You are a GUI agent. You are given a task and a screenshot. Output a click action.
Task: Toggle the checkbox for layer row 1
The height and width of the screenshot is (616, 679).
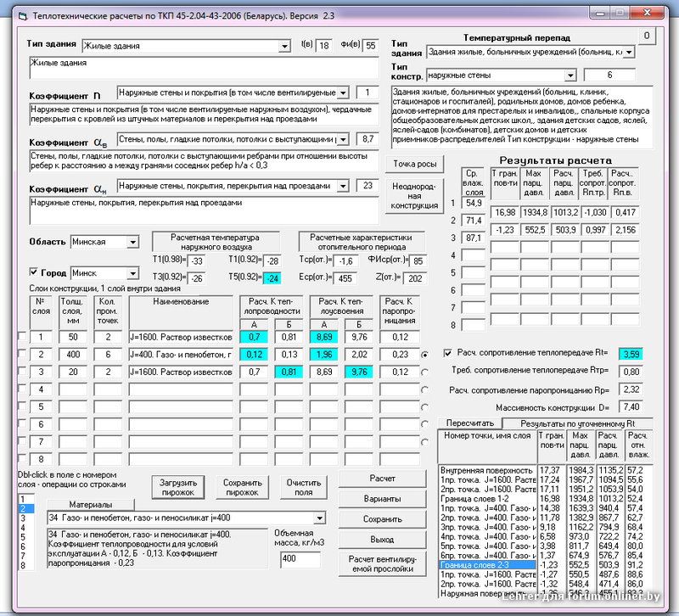point(22,337)
